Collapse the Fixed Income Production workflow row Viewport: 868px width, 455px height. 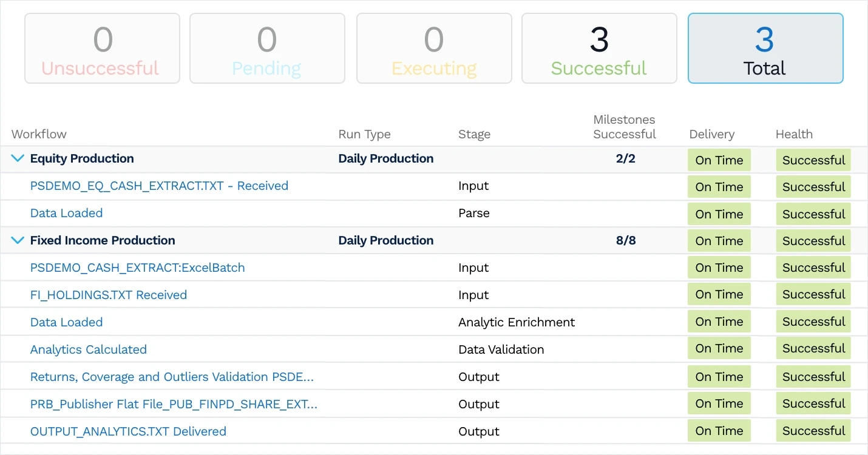point(17,240)
